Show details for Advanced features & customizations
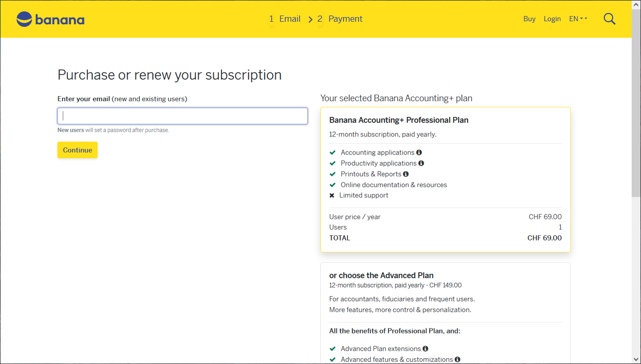This screenshot has height=364, width=641. pyautogui.click(x=457, y=359)
